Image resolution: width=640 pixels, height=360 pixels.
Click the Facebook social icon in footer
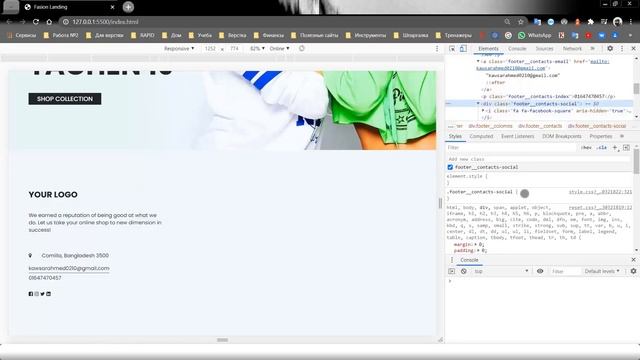[x=31, y=294]
